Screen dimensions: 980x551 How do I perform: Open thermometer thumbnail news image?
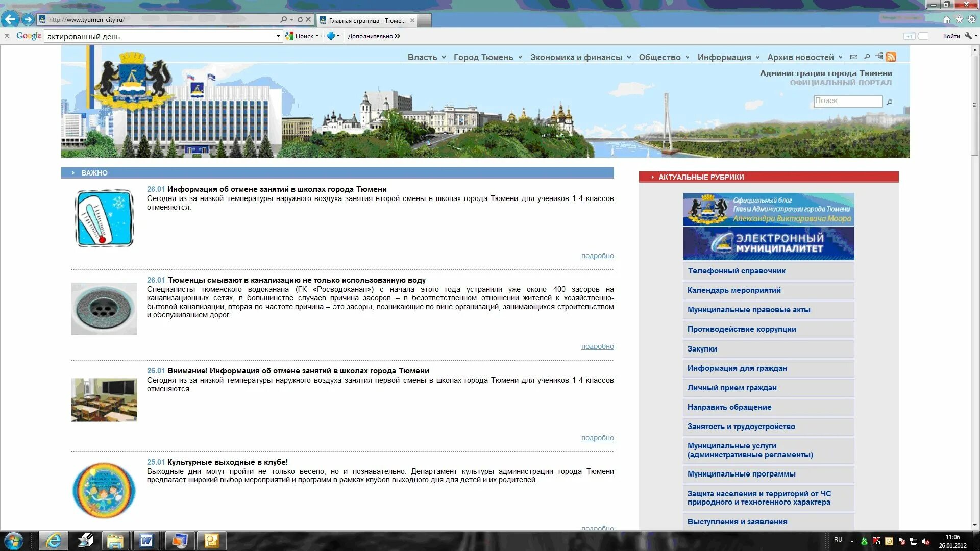pos(104,218)
